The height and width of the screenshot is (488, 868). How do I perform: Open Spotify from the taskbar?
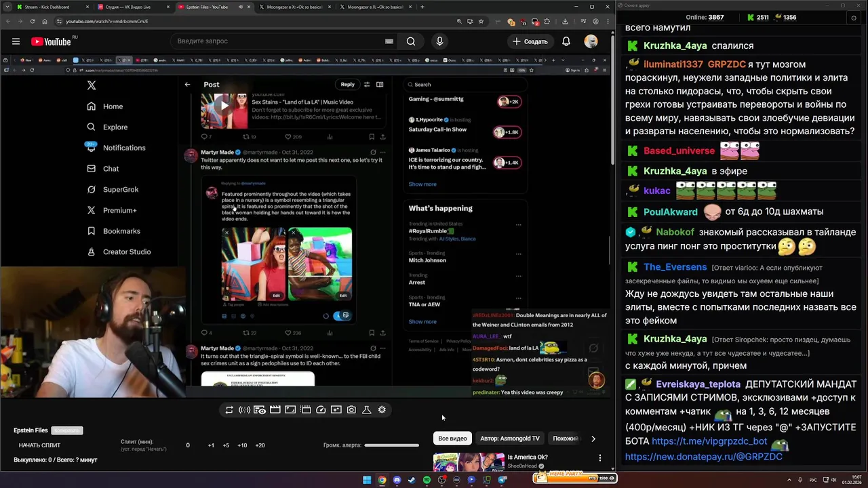point(427,480)
